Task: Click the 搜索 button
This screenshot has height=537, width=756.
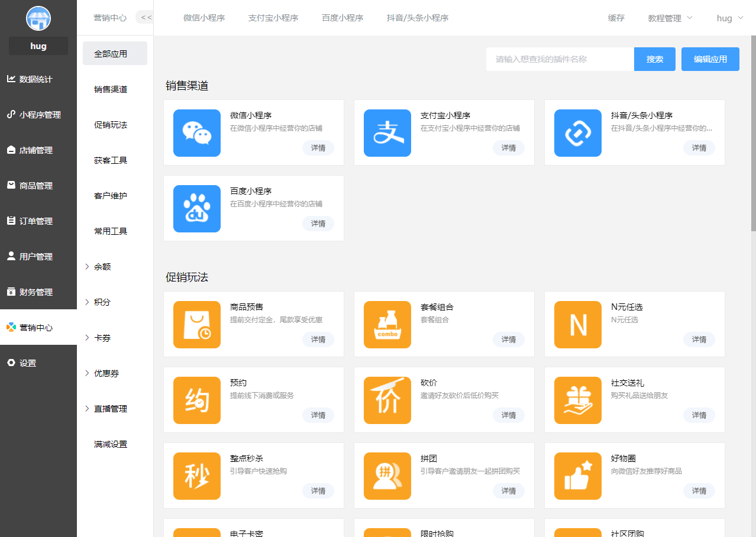Action: tap(655, 59)
